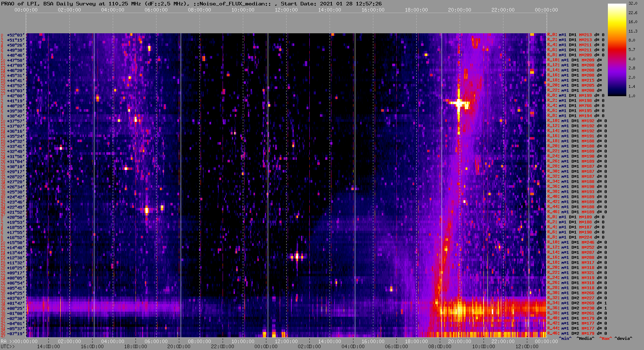This screenshot has width=644, height=350.
Task: Click the UTC>> axis label
Action: pos(7,346)
